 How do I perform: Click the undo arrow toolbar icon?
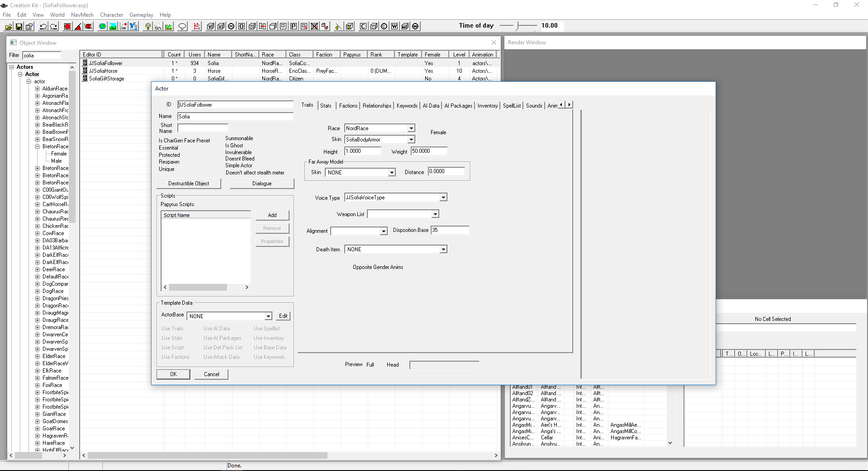pos(43,26)
